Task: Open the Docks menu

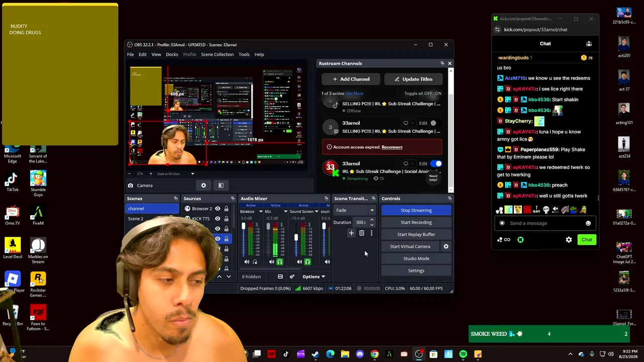Action: click(x=172, y=54)
